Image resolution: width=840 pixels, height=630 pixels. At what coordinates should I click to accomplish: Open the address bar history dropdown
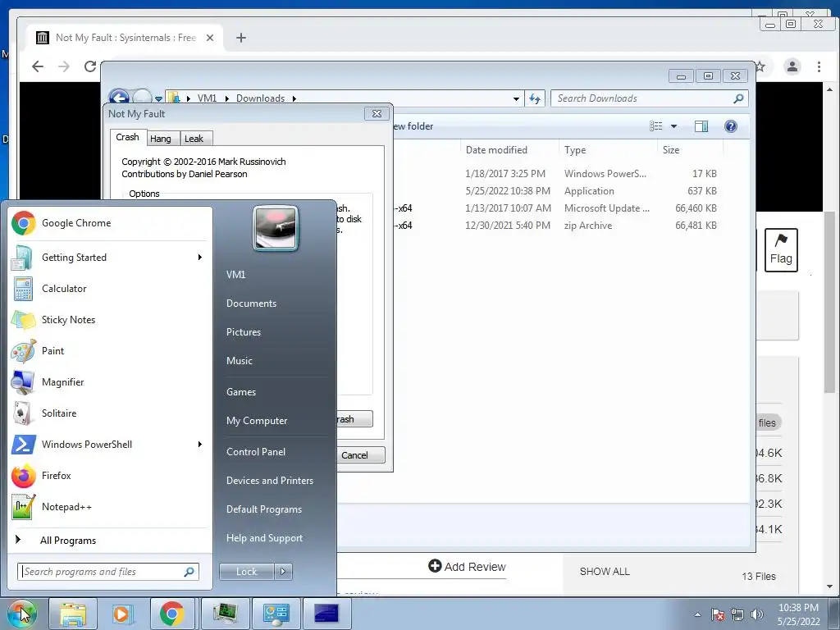[516, 98]
